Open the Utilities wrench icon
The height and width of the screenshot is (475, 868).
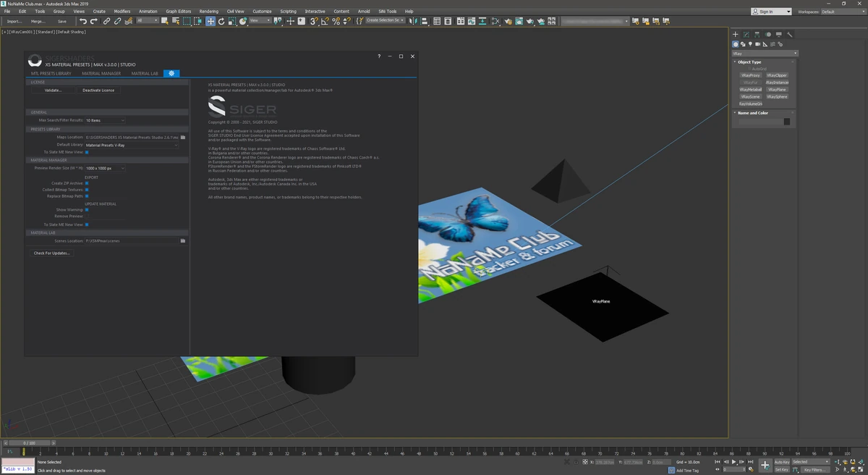tap(790, 34)
